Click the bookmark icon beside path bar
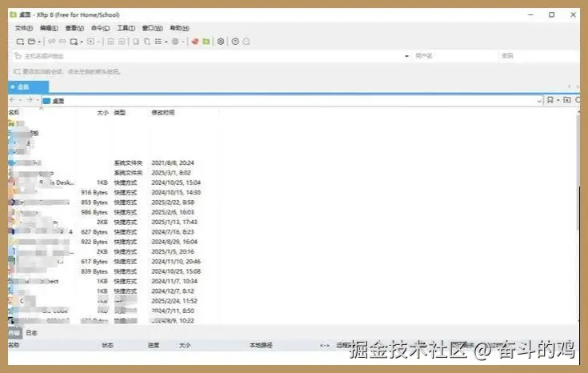The height and width of the screenshot is (373, 588). click(x=550, y=100)
